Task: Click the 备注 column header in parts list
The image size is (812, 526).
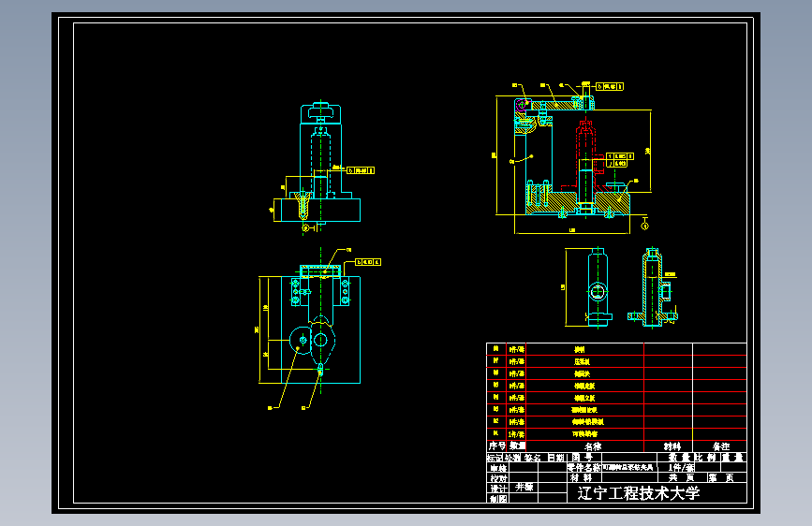Action: tap(721, 446)
